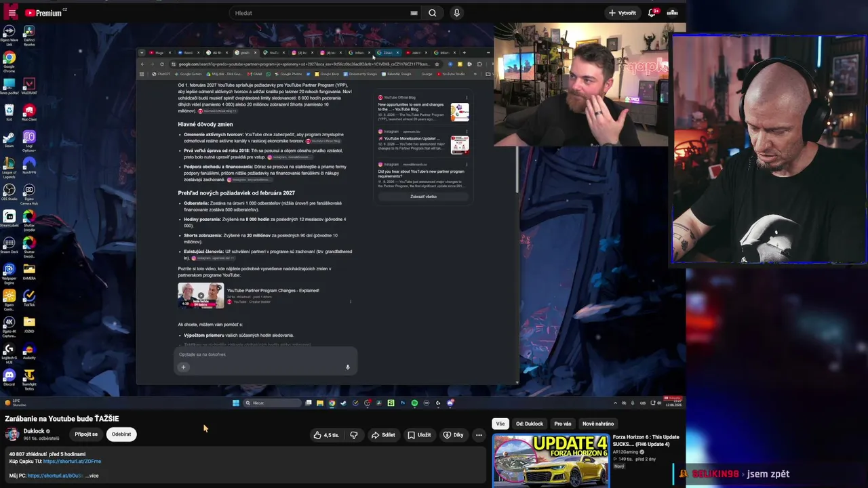This screenshot has height=488, width=868.
Task: Click the NordVPN desktop icon
Action: pyautogui.click(x=29, y=166)
